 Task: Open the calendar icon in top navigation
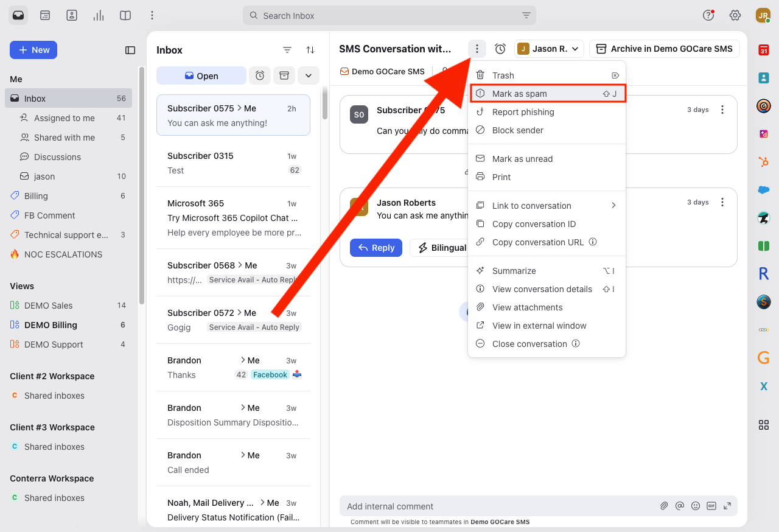(45, 15)
